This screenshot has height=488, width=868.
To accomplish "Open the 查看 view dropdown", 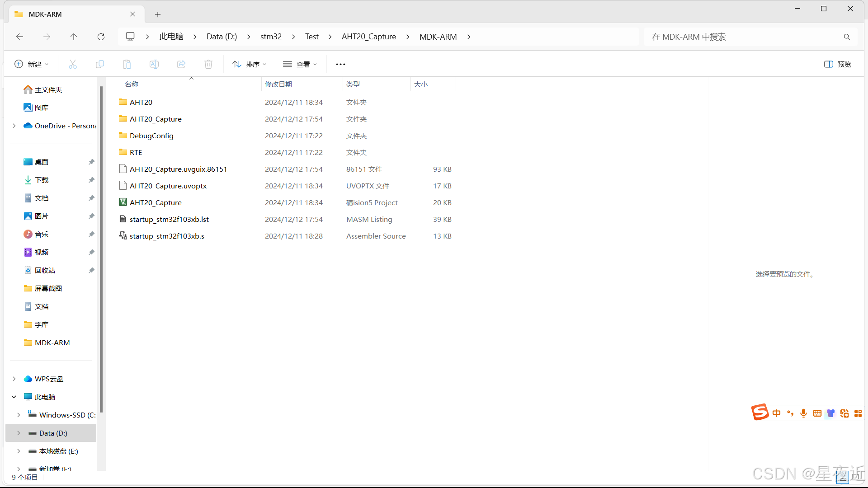I will point(300,64).
